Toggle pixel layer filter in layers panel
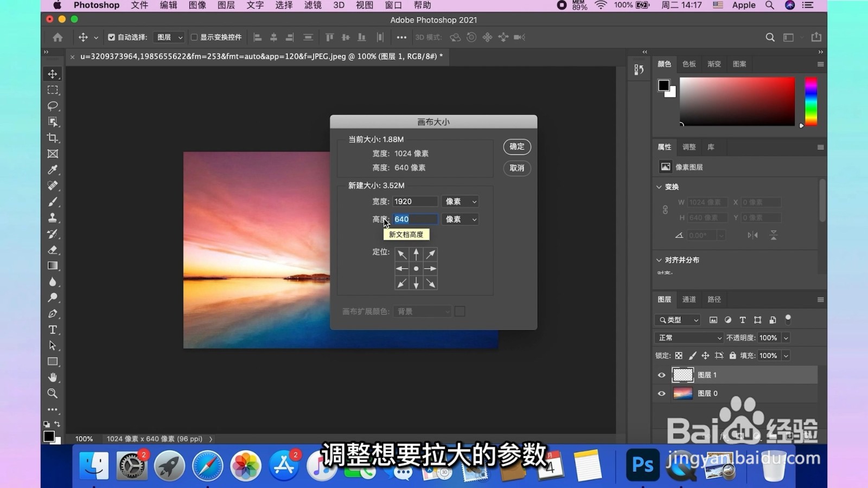 pos(713,320)
